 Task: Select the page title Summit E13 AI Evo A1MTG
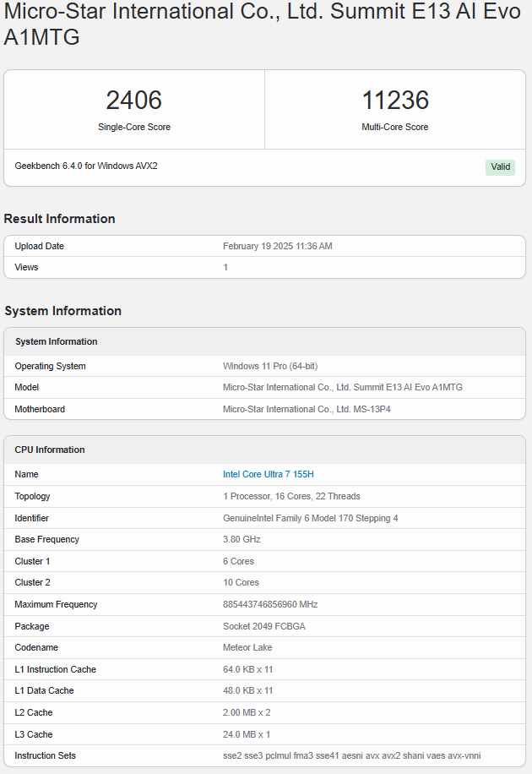262,25
